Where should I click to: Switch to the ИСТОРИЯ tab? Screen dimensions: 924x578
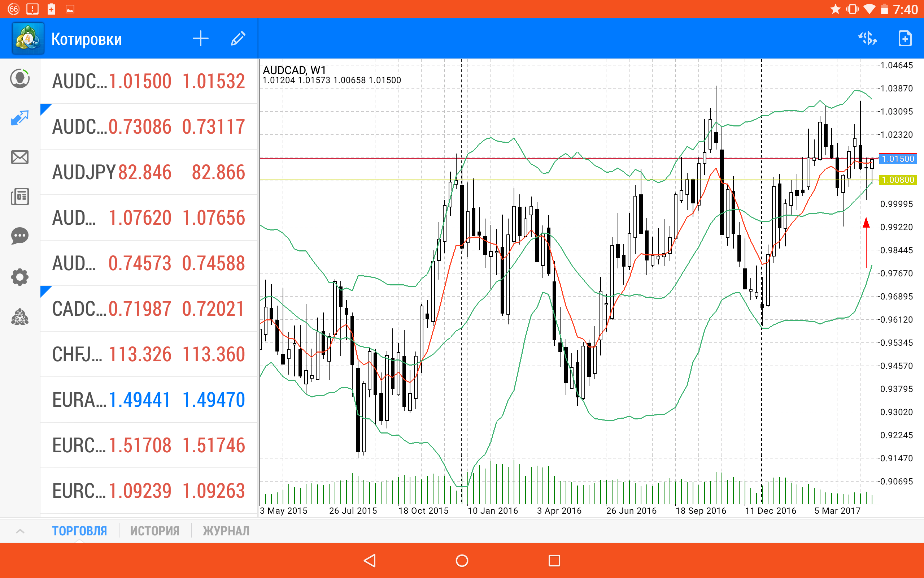(x=154, y=531)
